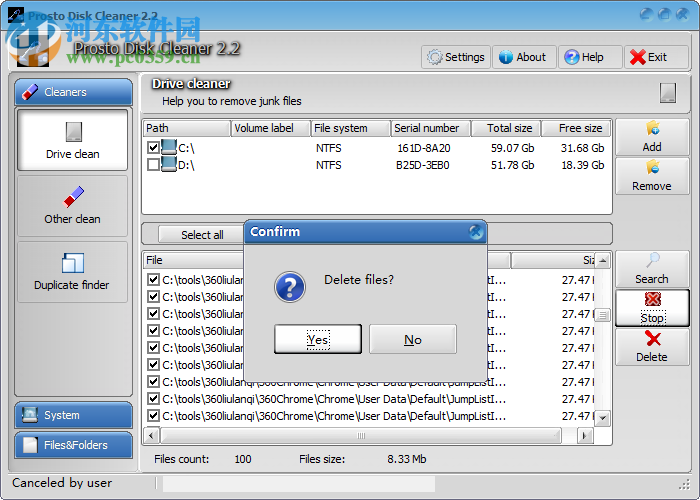Sort drives by Path column header
This screenshot has width=700, height=500.
click(186, 128)
